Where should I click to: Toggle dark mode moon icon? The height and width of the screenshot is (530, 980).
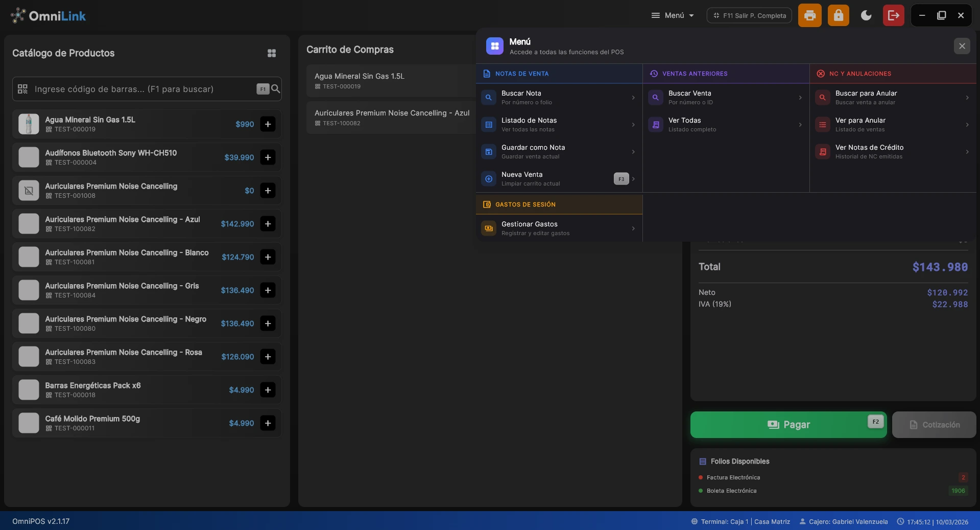click(866, 15)
